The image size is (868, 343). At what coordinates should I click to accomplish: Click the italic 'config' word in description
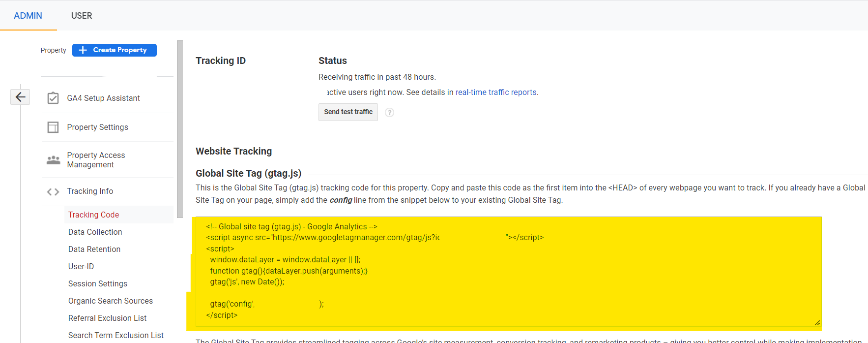tap(341, 200)
